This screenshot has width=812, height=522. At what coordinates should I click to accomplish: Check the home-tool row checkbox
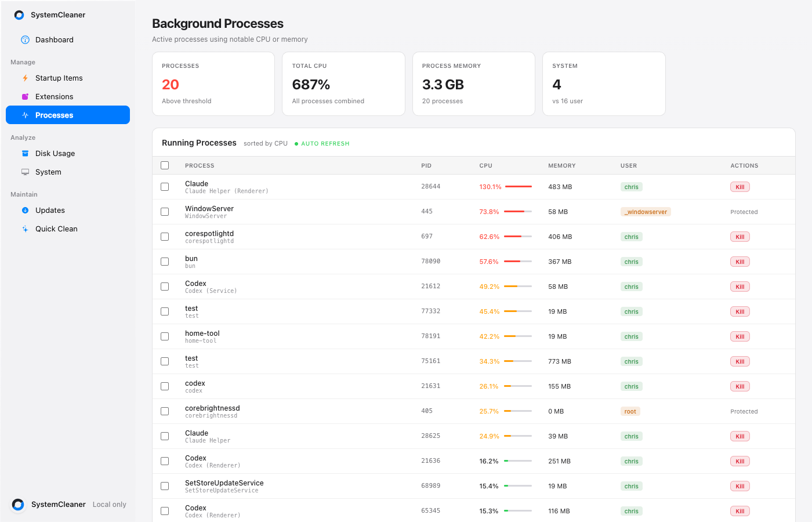coord(165,336)
